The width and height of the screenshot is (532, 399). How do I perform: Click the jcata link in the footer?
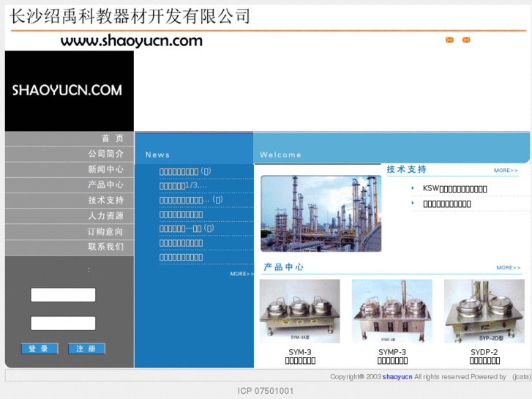[521, 376]
